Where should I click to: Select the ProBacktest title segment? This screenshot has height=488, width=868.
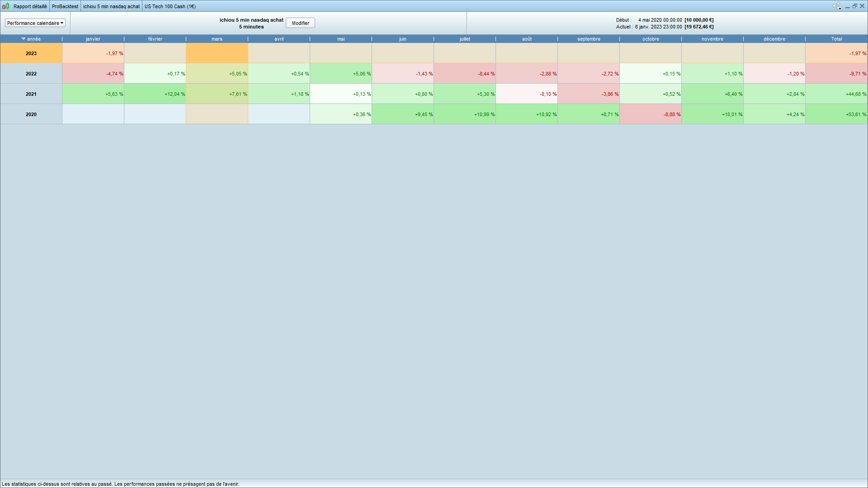pyautogui.click(x=65, y=6)
